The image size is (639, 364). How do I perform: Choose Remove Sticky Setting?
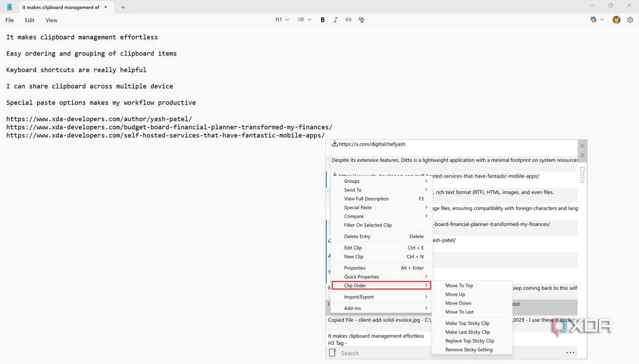(472, 350)
